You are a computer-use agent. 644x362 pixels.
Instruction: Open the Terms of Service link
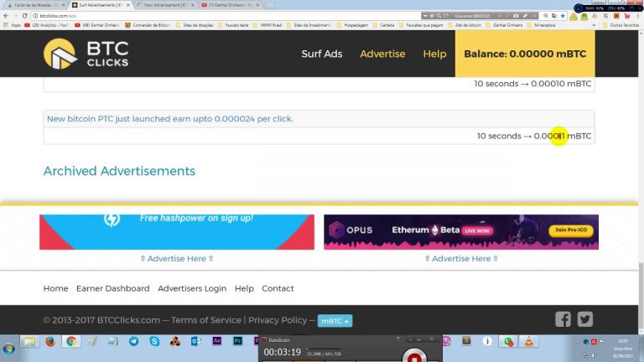point(206,320)
